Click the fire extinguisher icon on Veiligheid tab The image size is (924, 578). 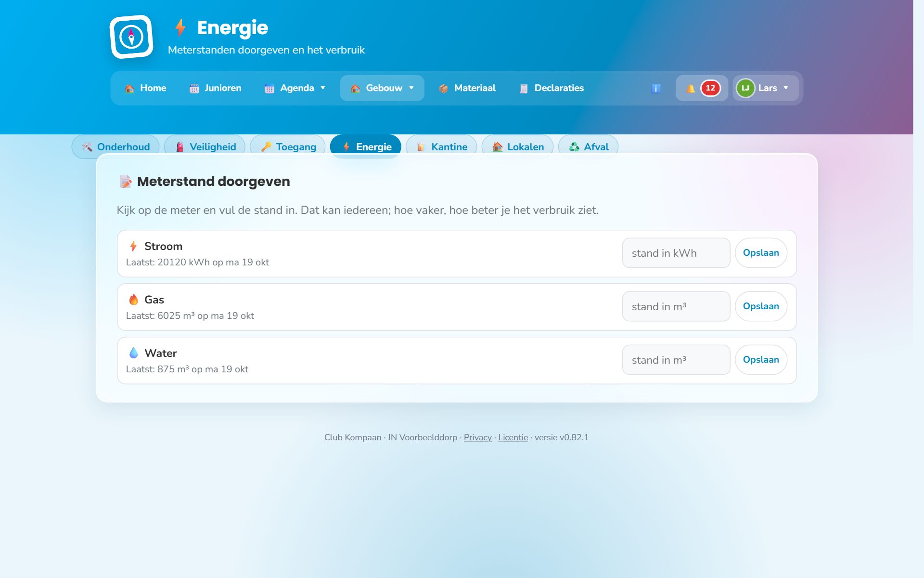click(x=180, y=147)
